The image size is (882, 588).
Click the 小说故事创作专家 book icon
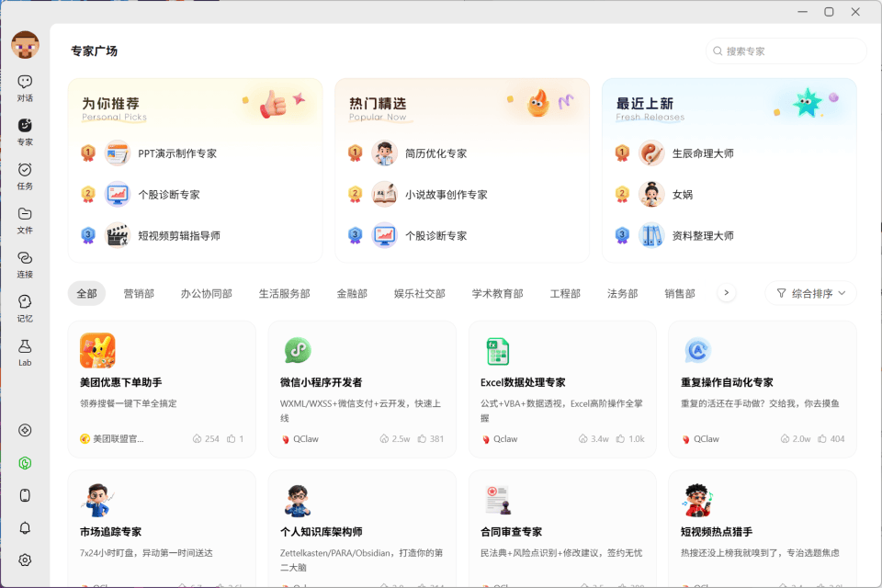pyautogui.click(x=385, y=194)
